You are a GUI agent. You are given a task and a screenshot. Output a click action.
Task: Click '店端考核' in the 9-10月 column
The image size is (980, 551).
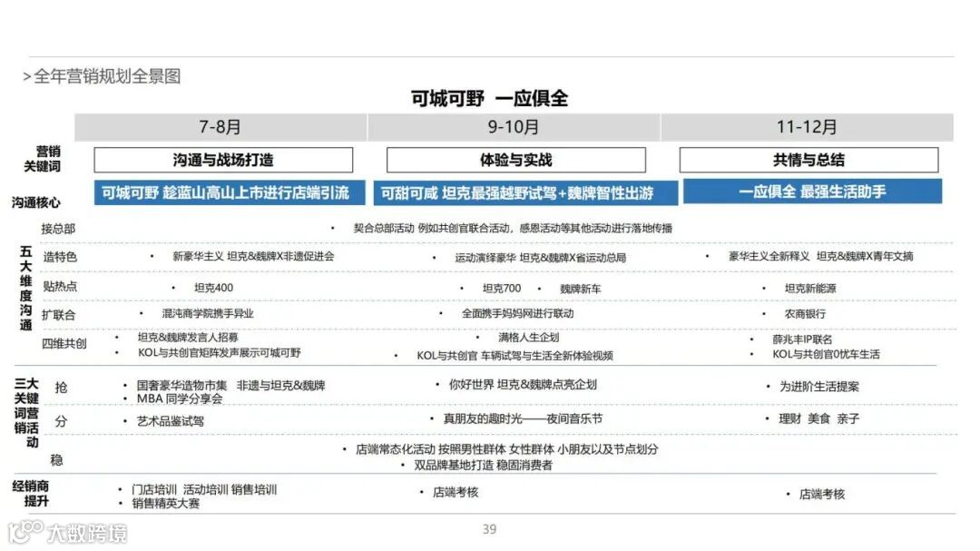pos(456,493)
